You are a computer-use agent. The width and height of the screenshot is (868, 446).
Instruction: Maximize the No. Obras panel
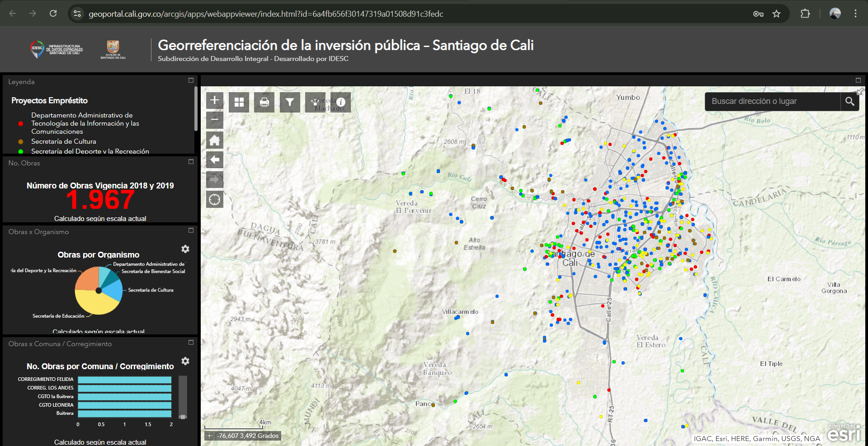click(x=191, y=162)
